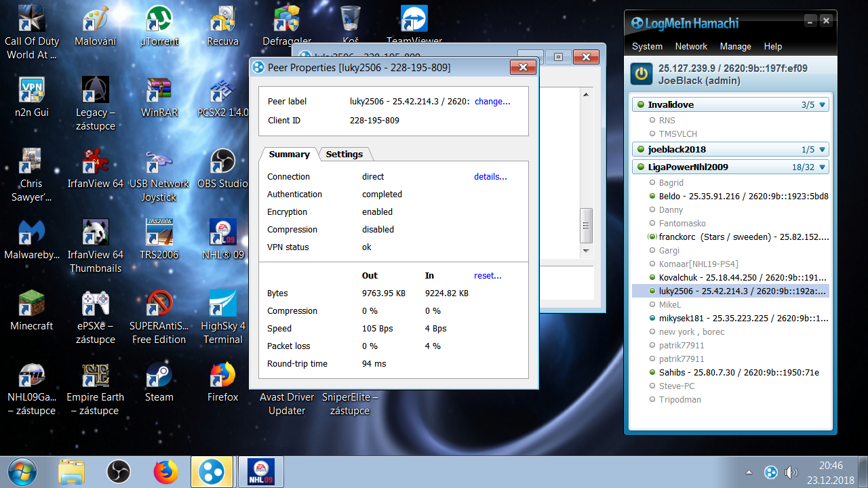Open the HighSky 4 Terminal icon

(x=223, y=317)
